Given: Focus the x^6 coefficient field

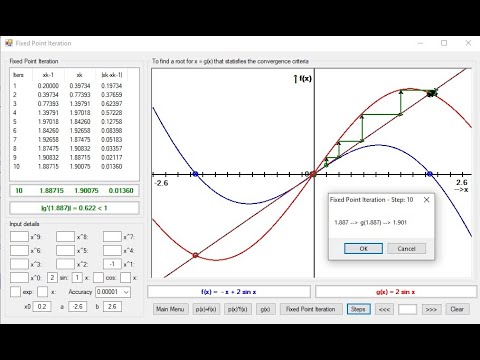Looking at the screenshot, I should tap(19, 250).
